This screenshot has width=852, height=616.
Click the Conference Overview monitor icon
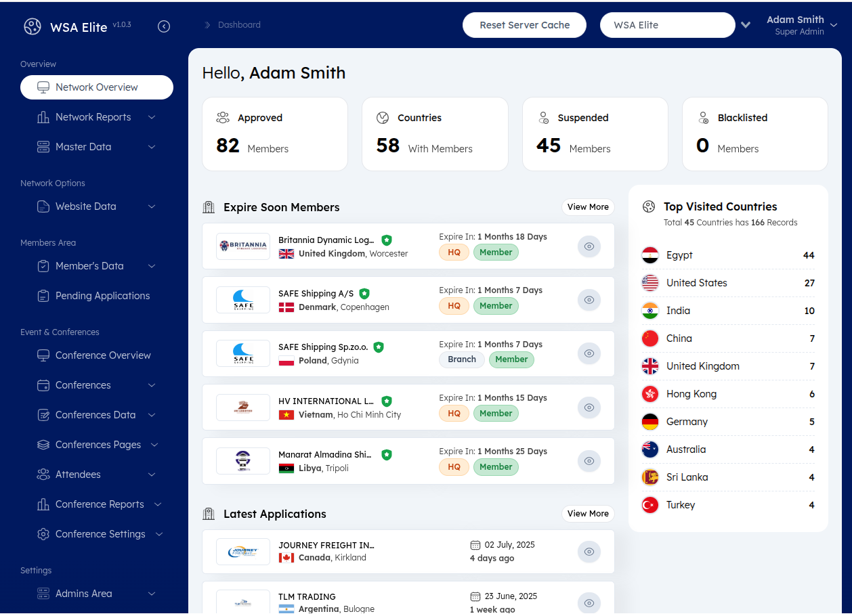click(43, 355)
